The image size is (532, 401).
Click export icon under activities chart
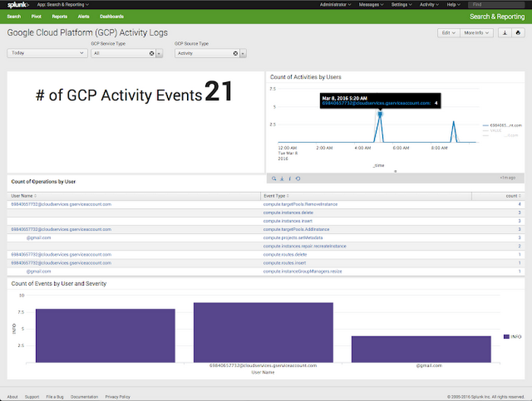pos(282,178)
